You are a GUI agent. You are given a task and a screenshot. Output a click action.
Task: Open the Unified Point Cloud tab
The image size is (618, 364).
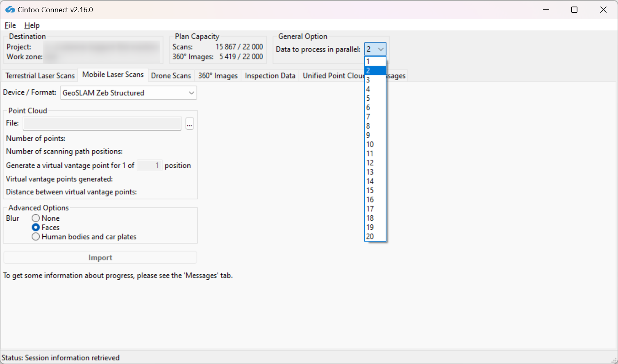(332, 76)
